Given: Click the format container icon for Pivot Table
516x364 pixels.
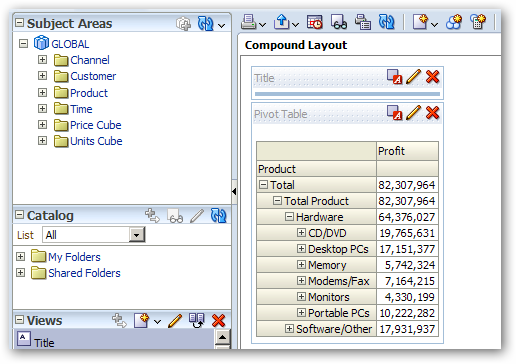Looking at the screenshot, I should pos(394,112).
